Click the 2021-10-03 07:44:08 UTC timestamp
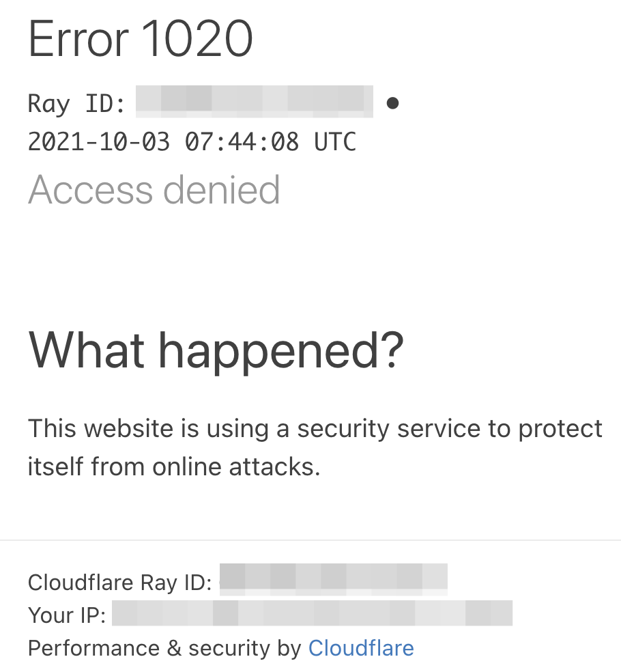621x672 pixels. pos(192,141)
